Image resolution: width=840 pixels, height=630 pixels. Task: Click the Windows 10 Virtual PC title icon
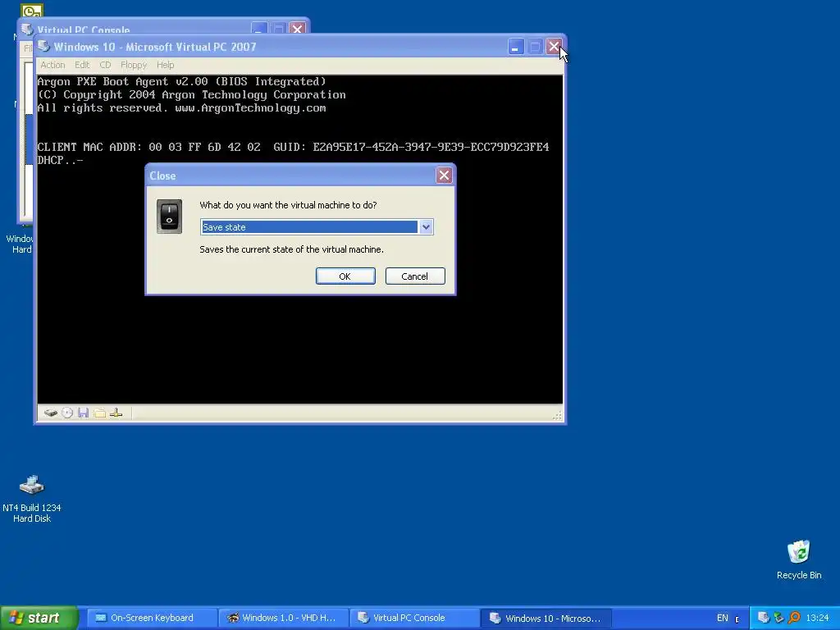point(44,47)
